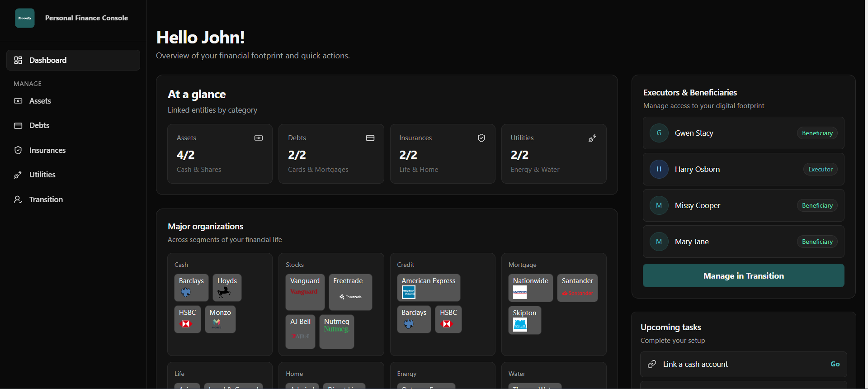Click Go for Link a cash account

pos(835,364)
